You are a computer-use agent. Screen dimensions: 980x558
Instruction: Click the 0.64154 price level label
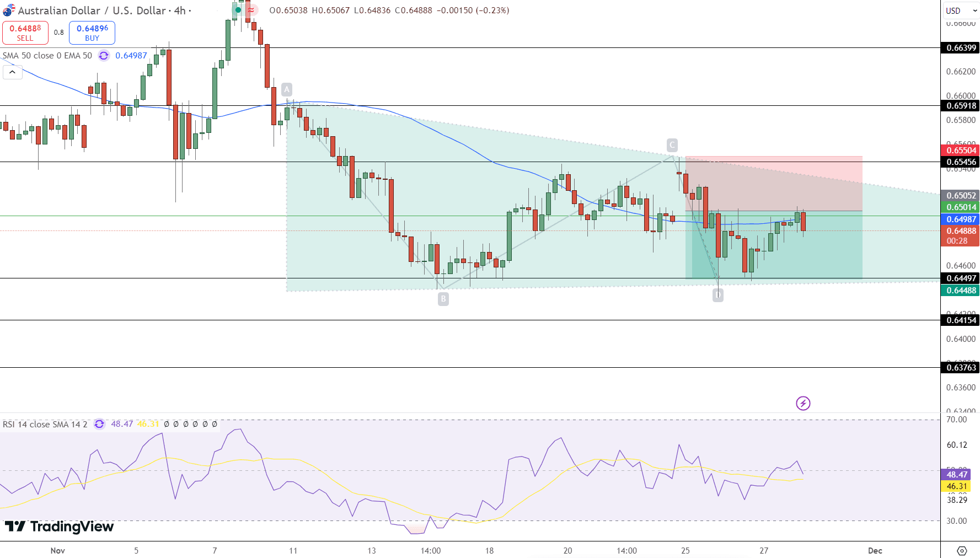960,320
